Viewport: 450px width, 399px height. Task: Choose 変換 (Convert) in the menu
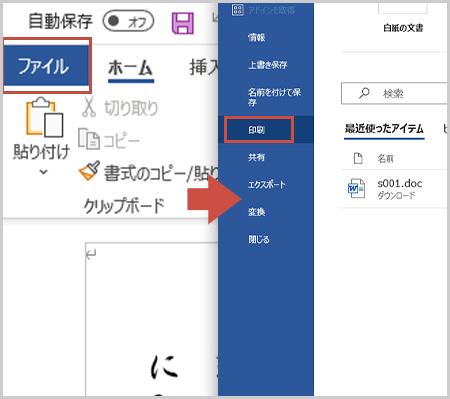pos(256,212)
